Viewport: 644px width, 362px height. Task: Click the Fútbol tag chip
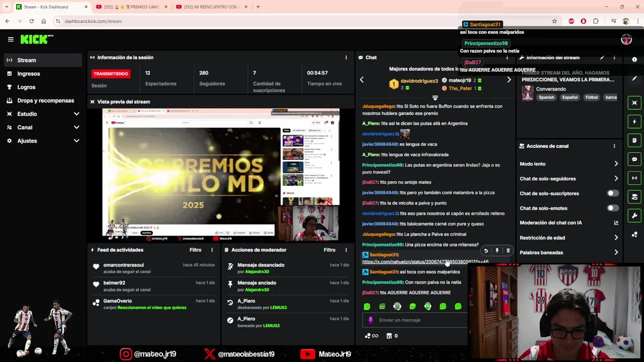592,98
